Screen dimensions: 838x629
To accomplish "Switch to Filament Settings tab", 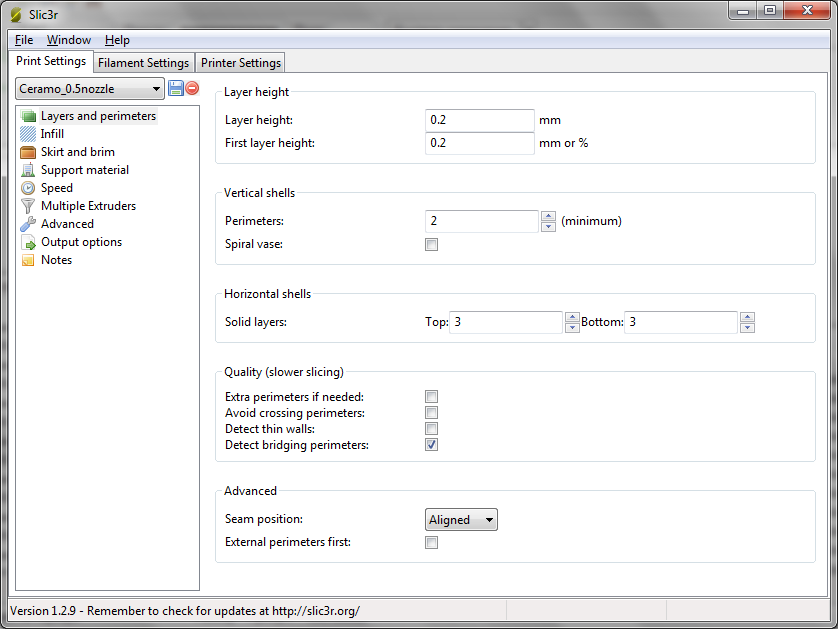I will pyautogui.click(x=144, y=63).
